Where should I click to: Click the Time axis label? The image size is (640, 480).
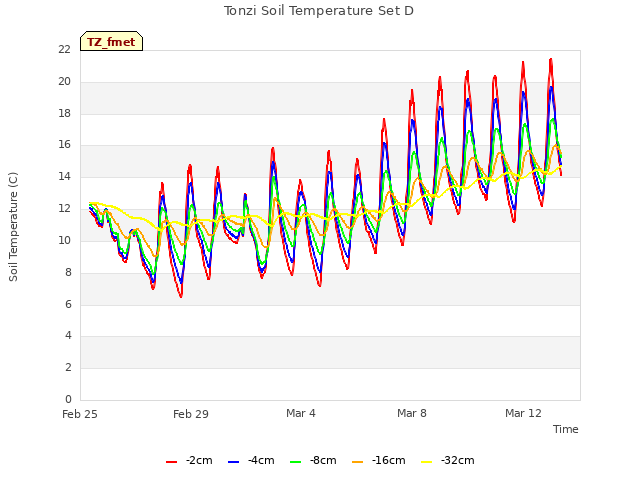pos(566,429)
